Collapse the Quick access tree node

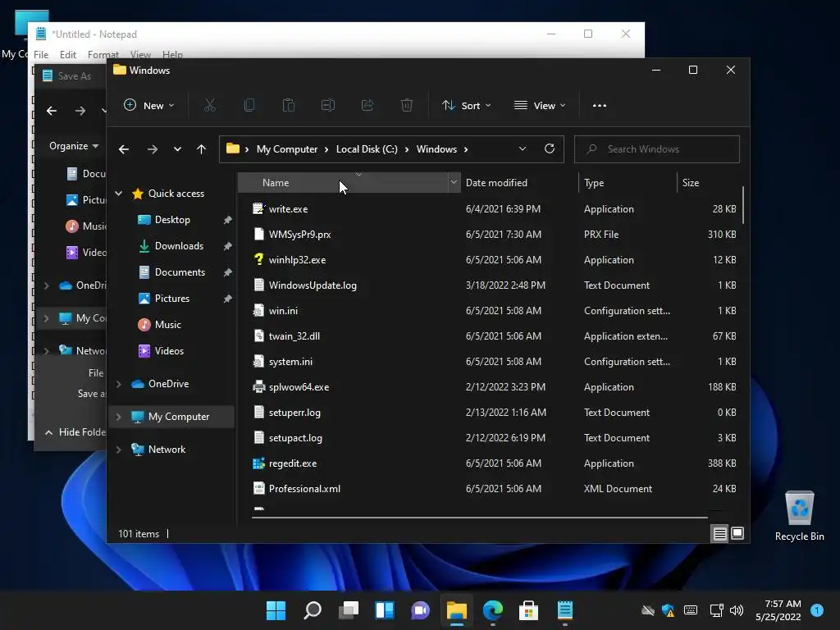point(119,194)
